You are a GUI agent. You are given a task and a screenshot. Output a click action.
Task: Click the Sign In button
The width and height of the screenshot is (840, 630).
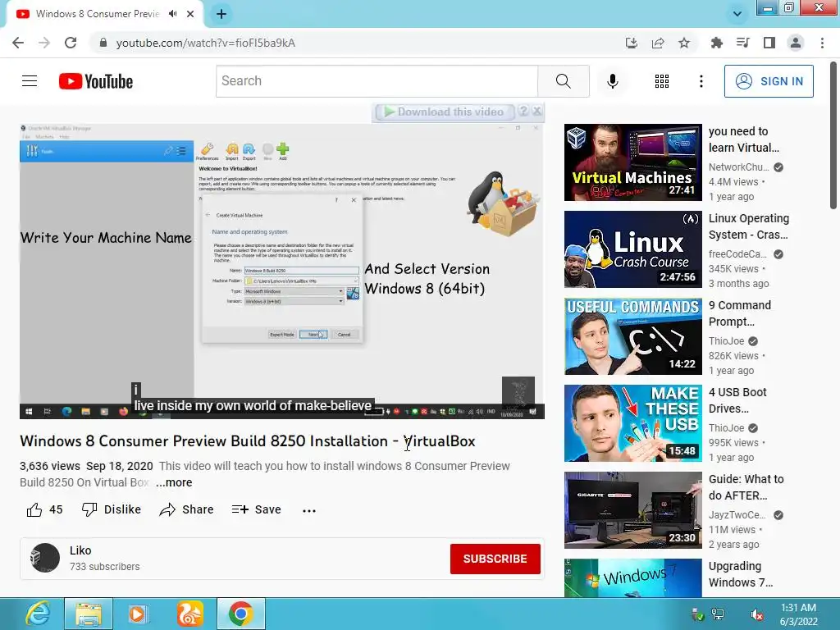[x=769, y=81]
